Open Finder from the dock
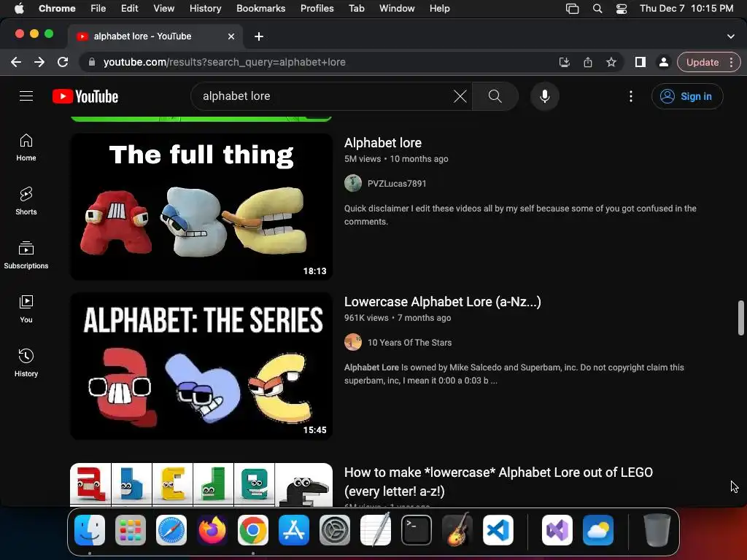The width and height of the screenshot is (747, 560). [90, 530]
